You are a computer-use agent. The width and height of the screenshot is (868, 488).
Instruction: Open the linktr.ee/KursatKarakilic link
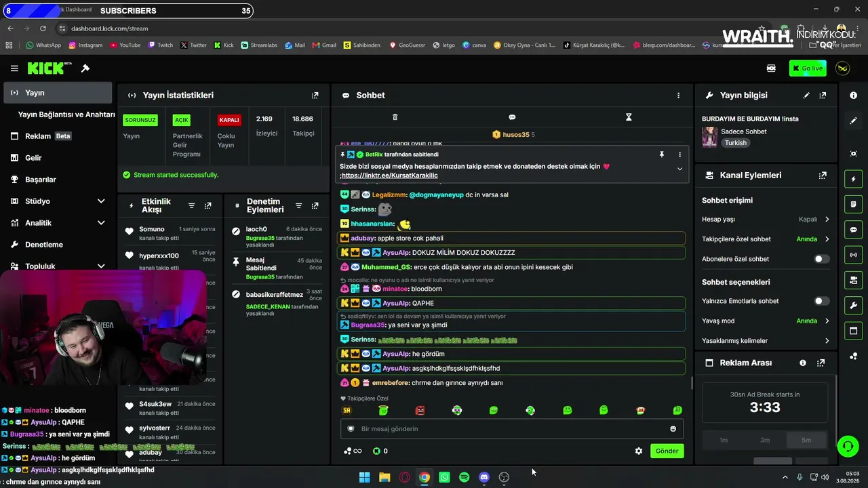pyautogui.click(x=390, y=176)
